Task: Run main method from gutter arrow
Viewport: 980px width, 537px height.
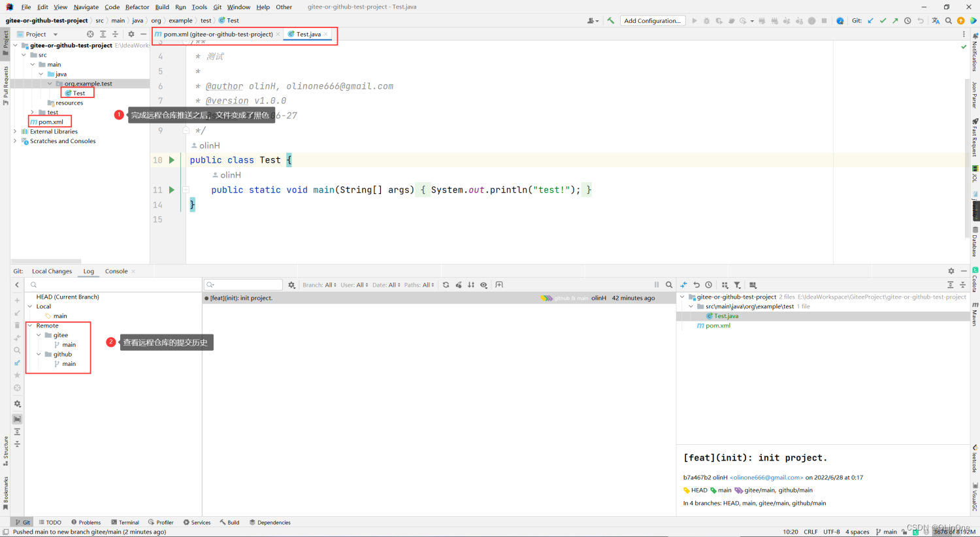Action: pos(172,189)
